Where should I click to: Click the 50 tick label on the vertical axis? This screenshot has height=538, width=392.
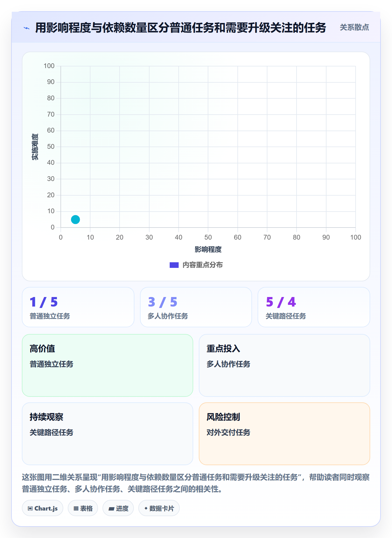[51, 147]
